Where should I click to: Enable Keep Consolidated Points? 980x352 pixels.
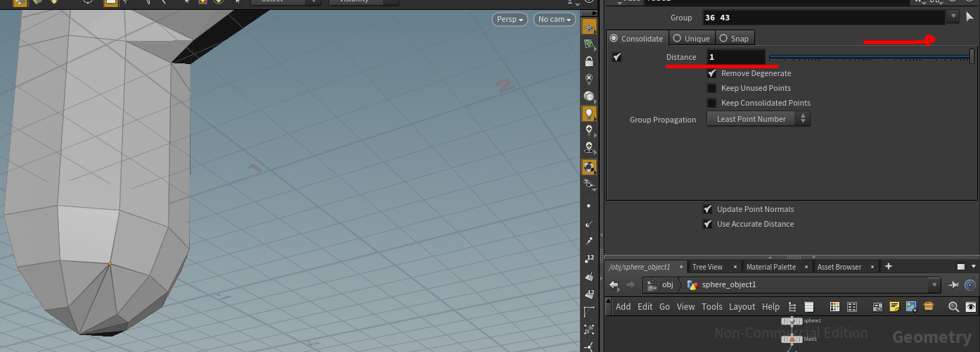(711, 103)
